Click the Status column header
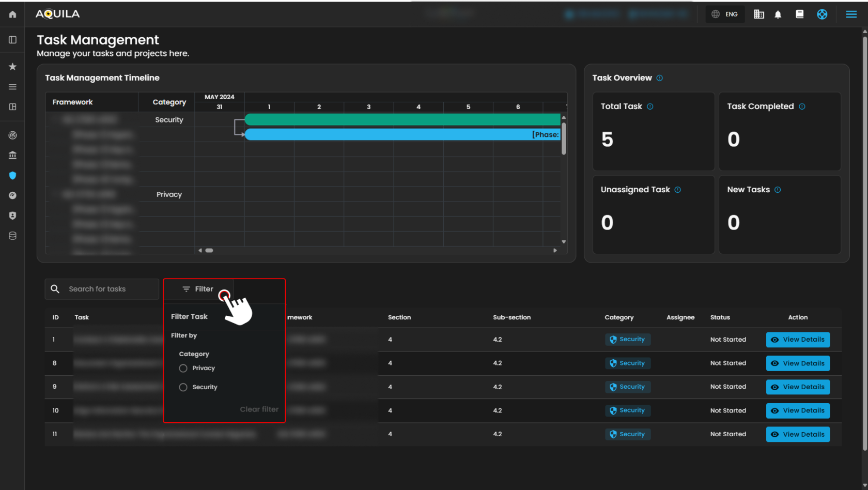The height and width of the screenshot is (490, 868). [x=720, y=317]
